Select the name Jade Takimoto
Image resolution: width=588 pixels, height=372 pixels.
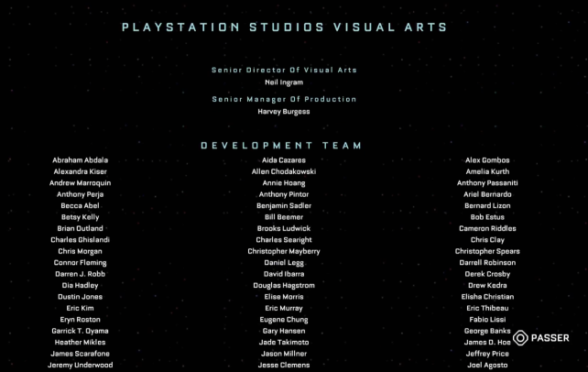tap(284, 342)
